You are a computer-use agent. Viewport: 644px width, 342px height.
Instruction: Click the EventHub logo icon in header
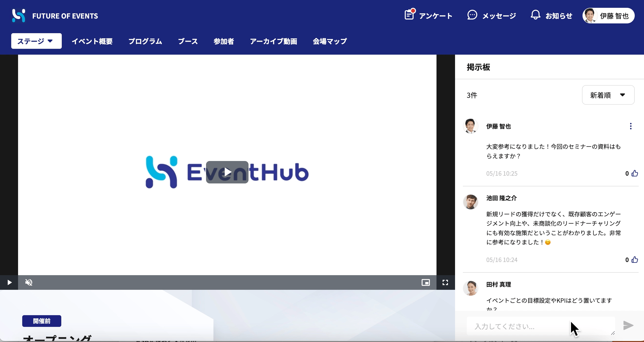(19, 15)
